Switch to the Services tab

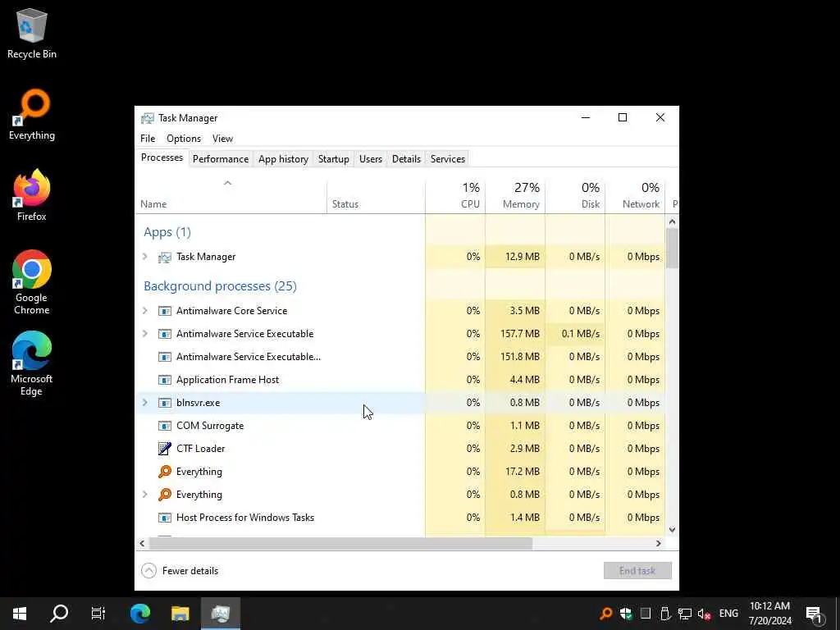click(448, 159)
